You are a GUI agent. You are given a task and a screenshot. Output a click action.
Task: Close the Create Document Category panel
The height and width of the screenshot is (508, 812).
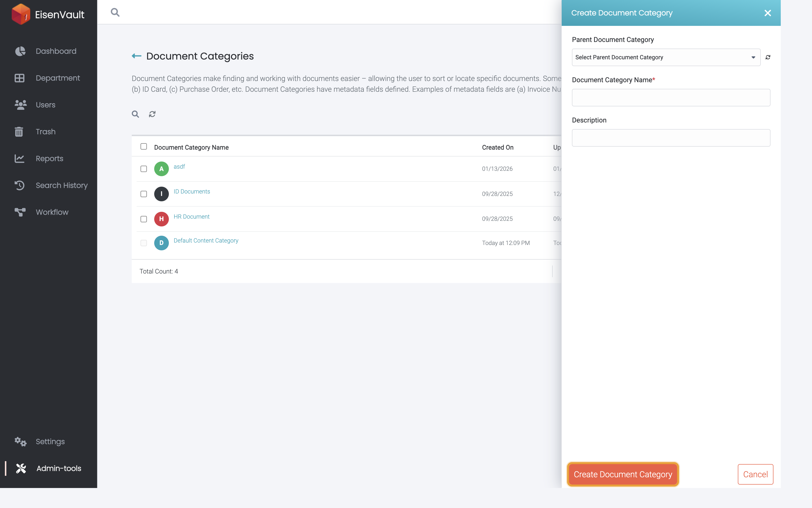768,13
